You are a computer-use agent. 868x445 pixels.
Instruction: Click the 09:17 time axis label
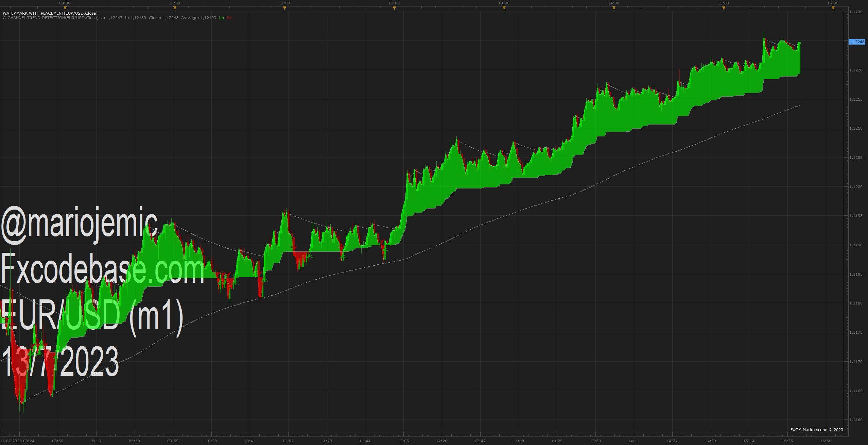click(x=96, y=441)
